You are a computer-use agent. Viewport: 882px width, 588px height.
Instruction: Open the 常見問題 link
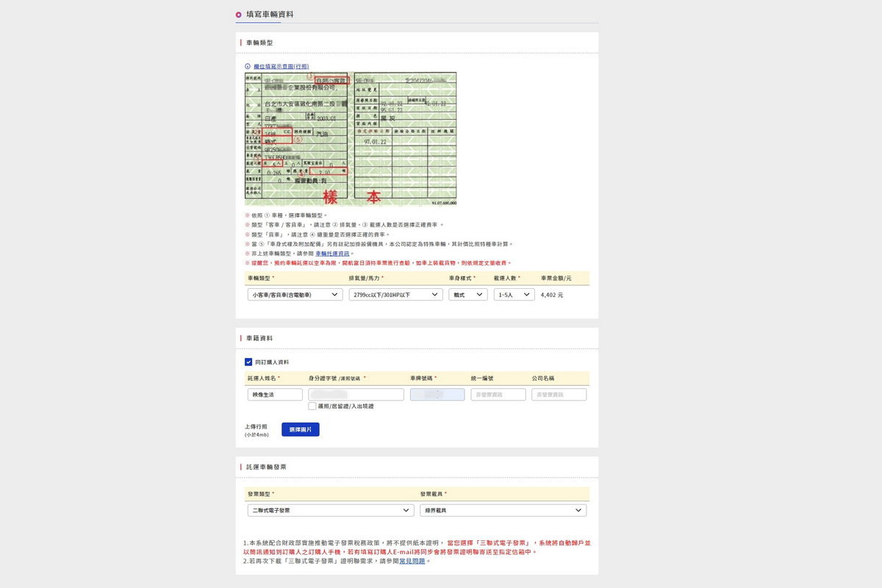(x=411, y=561)
